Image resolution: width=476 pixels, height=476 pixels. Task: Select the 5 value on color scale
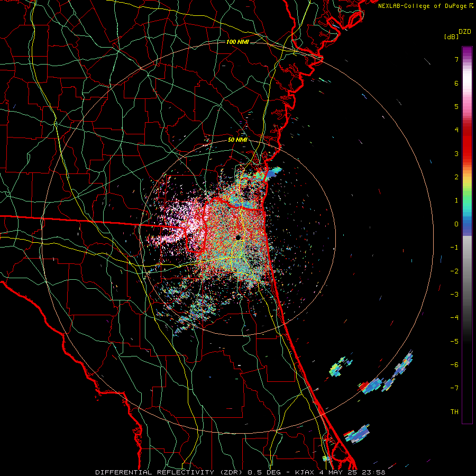[456, 106]
